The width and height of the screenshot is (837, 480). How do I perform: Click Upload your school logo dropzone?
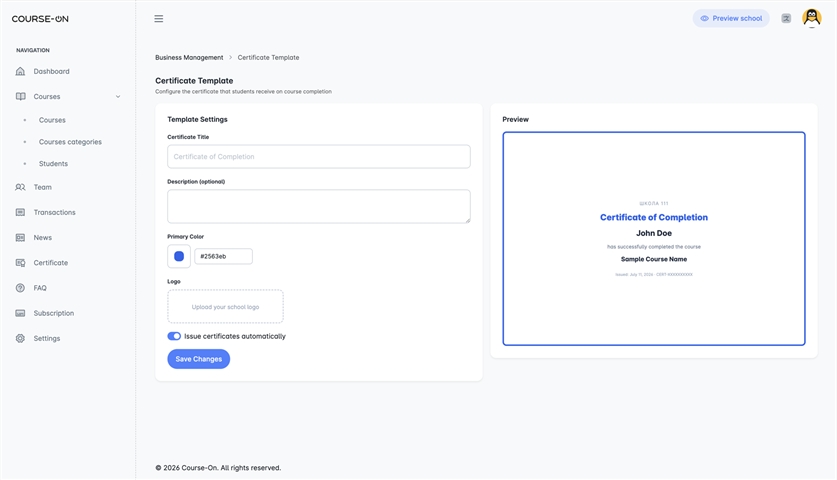(x=225, y=306)
